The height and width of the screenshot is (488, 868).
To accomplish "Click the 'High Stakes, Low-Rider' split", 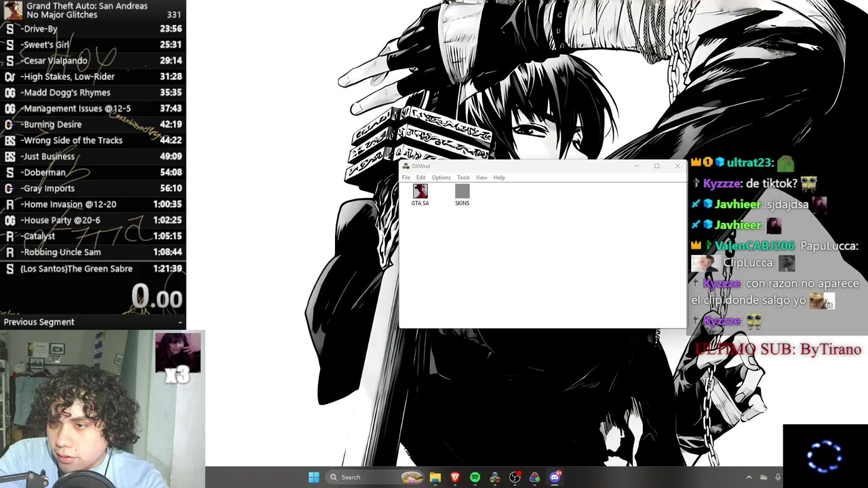I will click(93, 77).
